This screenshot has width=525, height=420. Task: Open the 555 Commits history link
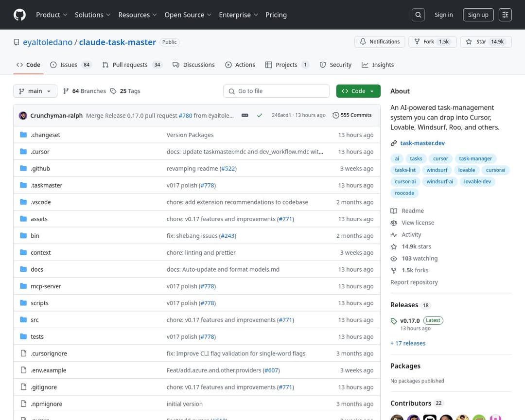[352, 115]
